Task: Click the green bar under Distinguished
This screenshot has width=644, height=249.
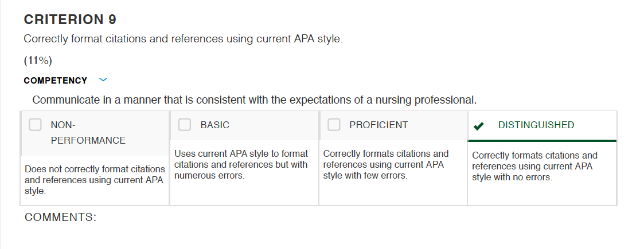Action: pyautogui.click(x=542, y=141)
